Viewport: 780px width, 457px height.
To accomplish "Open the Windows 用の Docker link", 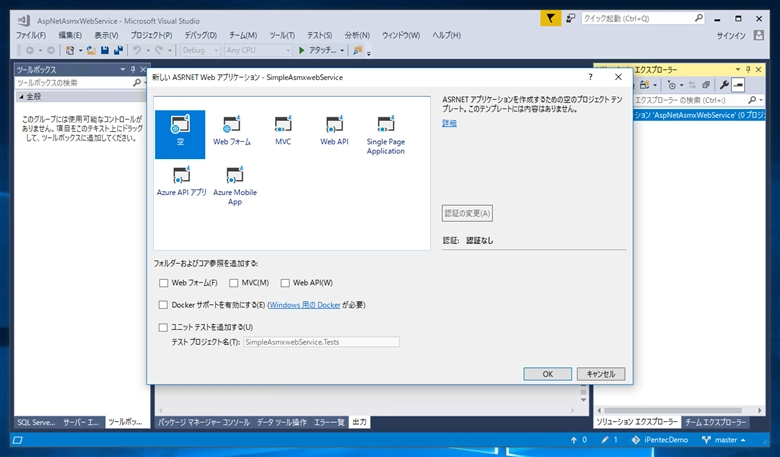I will [304, 305].
